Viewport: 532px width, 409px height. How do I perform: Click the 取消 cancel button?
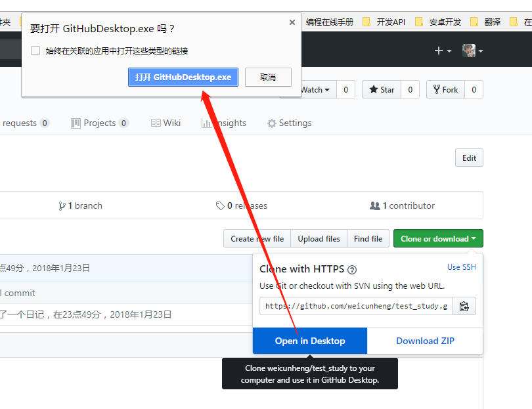click(268, 77)
